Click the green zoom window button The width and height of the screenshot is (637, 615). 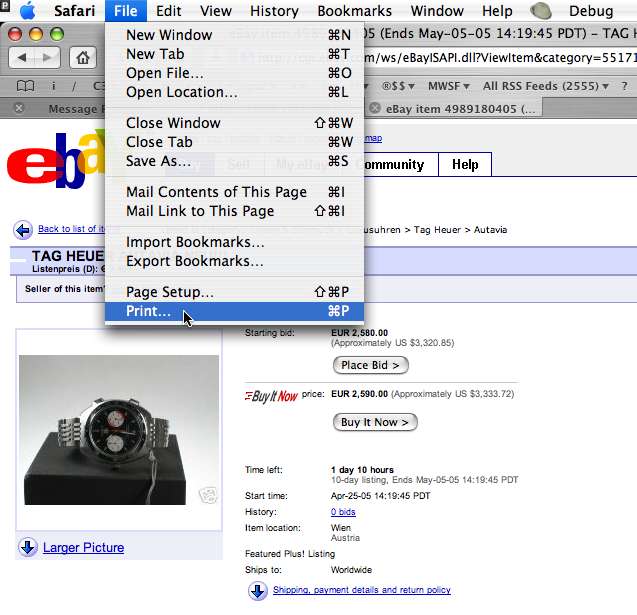click(57, 34)
